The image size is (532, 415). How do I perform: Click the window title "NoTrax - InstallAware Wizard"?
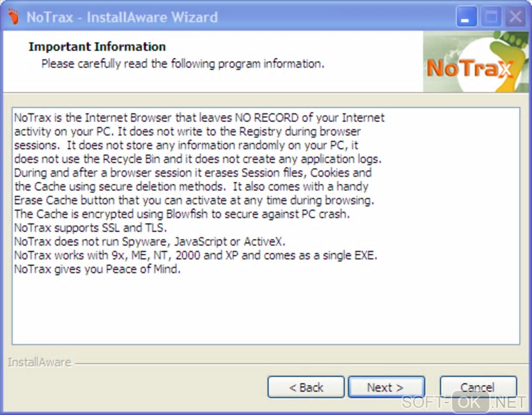pos(122,17)
